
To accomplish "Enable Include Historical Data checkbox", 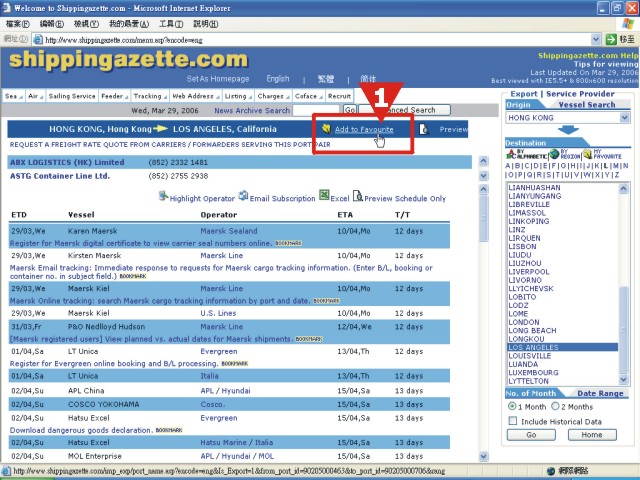I will coord(513,421).
